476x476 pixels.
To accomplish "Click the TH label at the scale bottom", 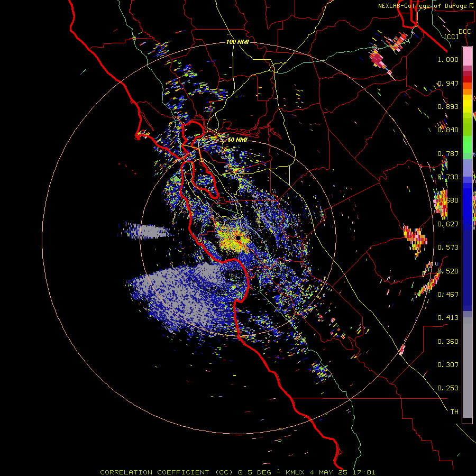I will click(454, 411).
